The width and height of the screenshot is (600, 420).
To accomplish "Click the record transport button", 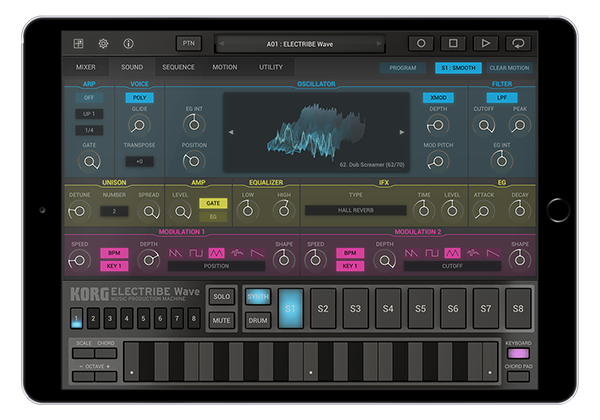I will (x=421, y=43).
